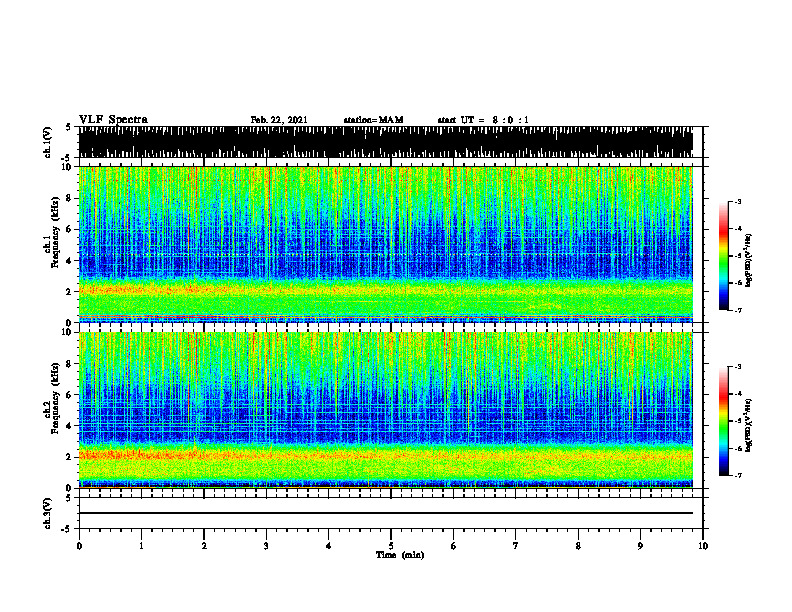The image size is (792, 612).
Task: Click the "Time (min)" x-axis label
Action: coord(400,555)
